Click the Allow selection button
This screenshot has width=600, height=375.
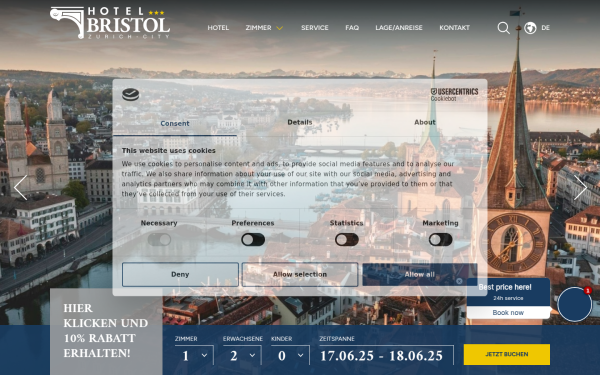pos(300,274)
